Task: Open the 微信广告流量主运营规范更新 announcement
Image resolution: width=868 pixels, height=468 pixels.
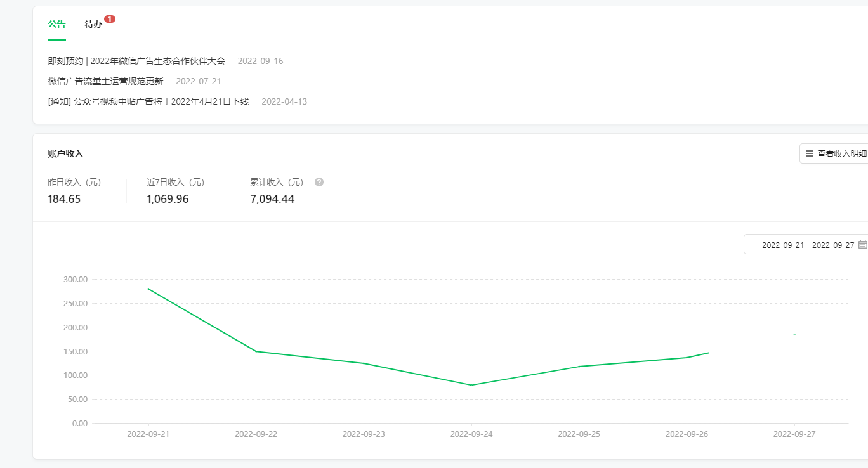Action: (105, 82)
